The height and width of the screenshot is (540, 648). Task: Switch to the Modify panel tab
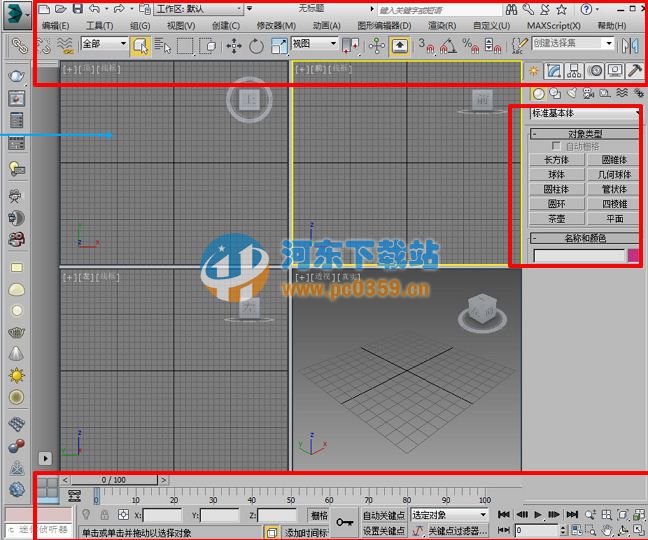pyautogui.click(x=553, y=71)
